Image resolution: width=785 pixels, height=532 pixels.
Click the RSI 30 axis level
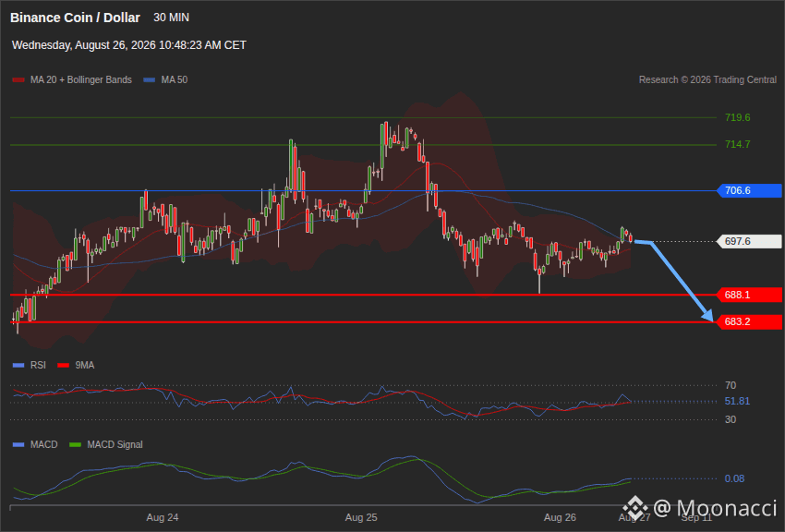click(x=731, y=419)
